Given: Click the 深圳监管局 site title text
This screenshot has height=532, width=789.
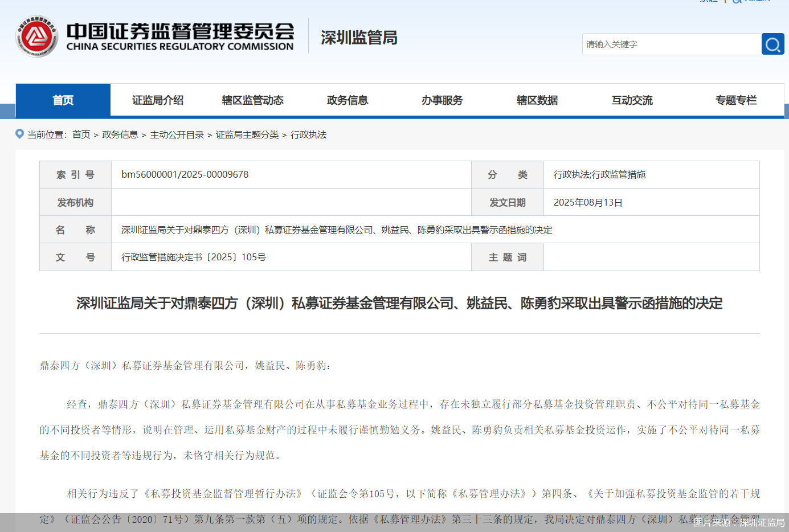Looking at the screenshot, I should pyautogui.click(x=358, y=37).
